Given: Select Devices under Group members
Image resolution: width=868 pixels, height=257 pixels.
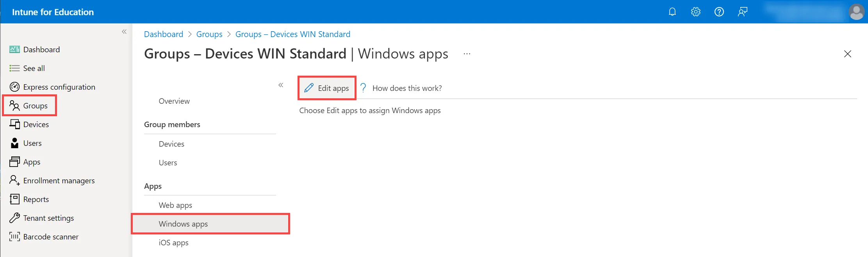Looking at the screenshot, I should [171, 144].
